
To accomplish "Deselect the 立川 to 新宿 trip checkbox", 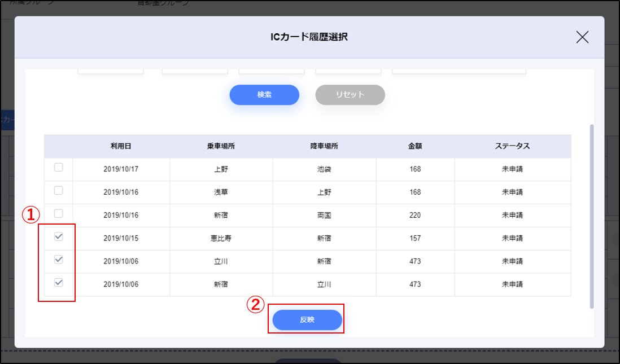I will pos(59,260).
